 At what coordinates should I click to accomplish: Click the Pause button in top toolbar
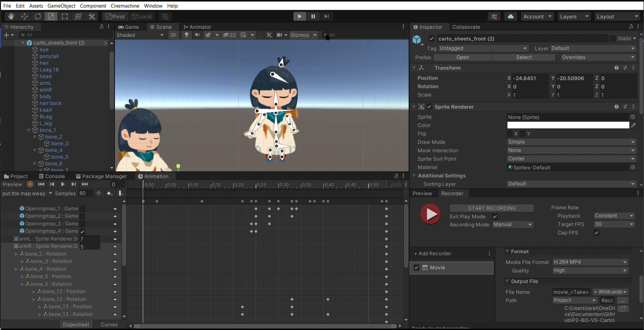coord(313,17)
